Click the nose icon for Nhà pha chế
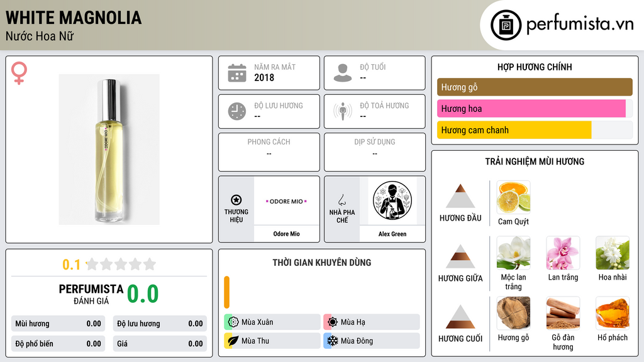Image resolution: width=644 pixels, height=362 pixels. click(341, 200)
